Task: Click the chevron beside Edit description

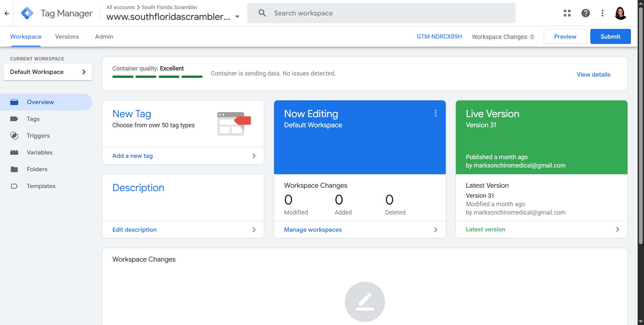Action: tap(254, 230)
